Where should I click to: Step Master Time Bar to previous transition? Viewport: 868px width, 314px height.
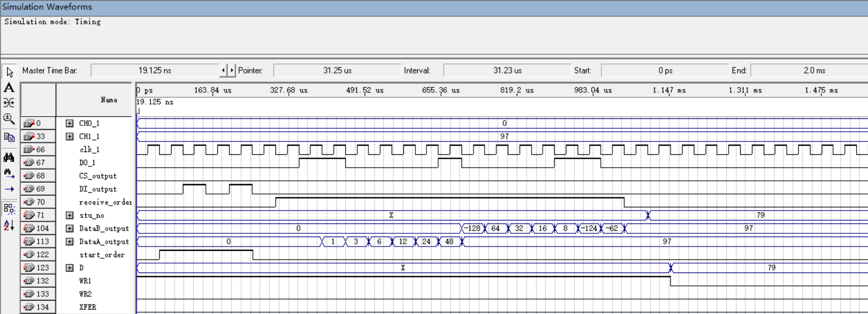224,70
